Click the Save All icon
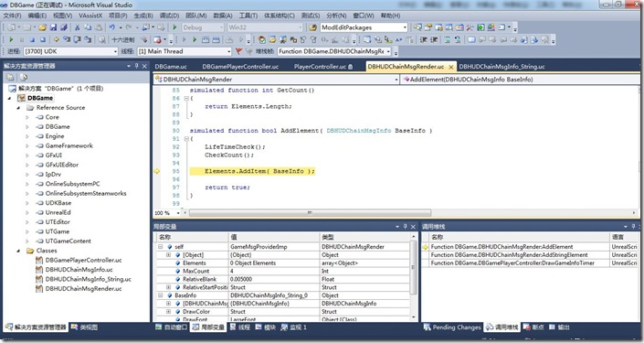 click(x=64, y=27)
